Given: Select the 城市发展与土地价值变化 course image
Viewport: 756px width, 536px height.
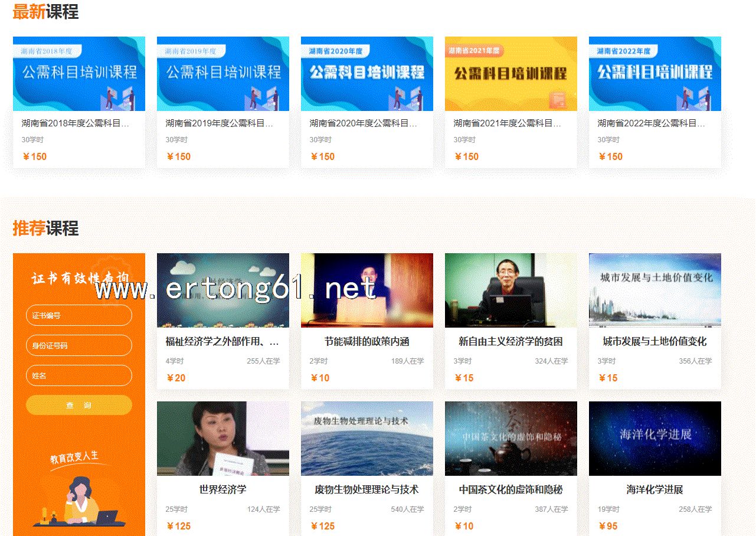Looking at the screenshot, I should [x=654, y=290].
